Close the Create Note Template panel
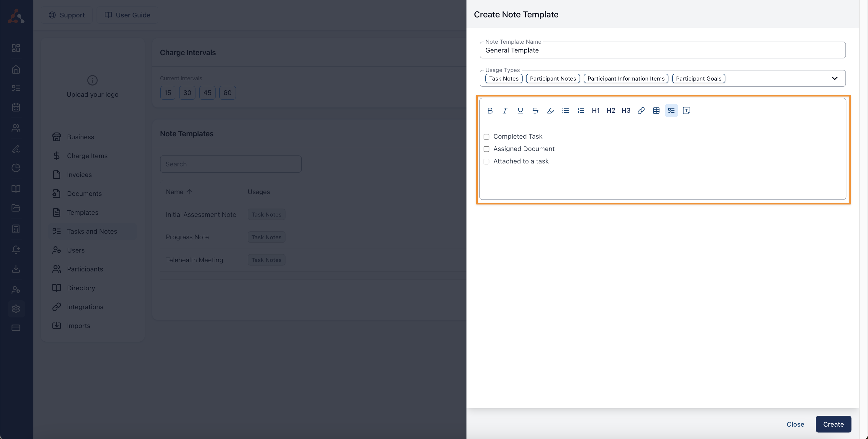 pyautogui.click(x=795, y=424)
